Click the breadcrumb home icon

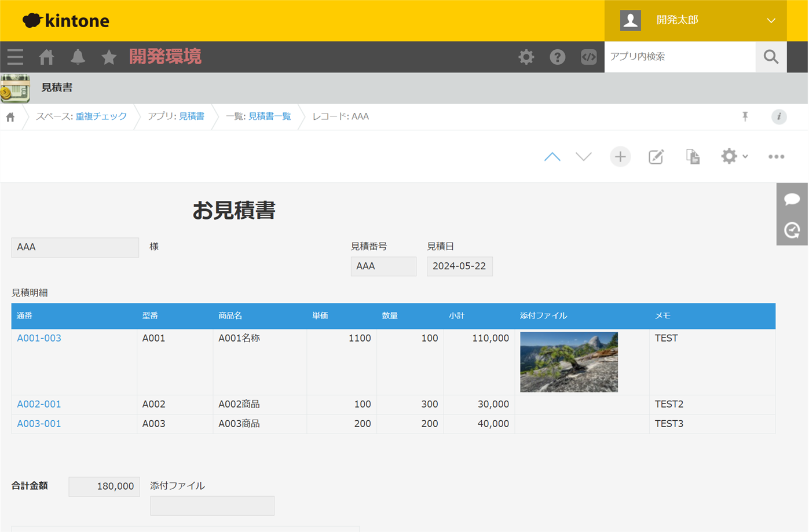[x=10, y=117]
